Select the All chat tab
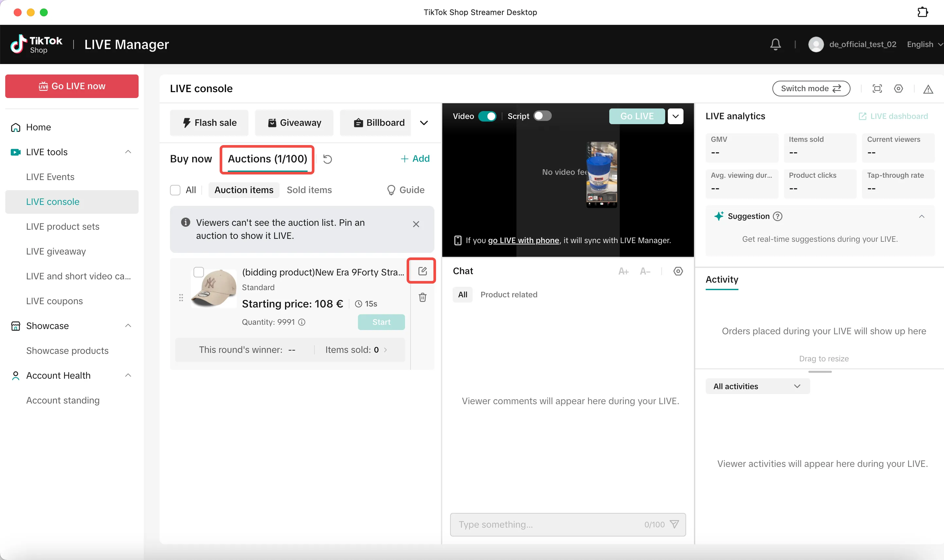This screenshot has width=944, height=560. point(463,294)
